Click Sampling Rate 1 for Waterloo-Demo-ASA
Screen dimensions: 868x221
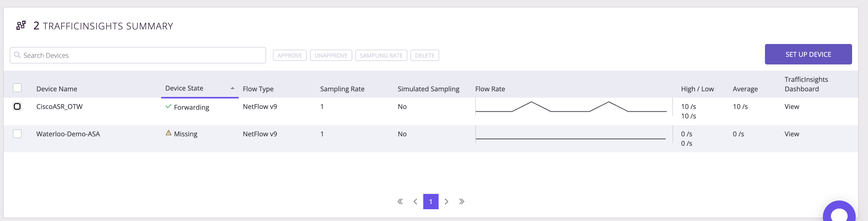322,134
